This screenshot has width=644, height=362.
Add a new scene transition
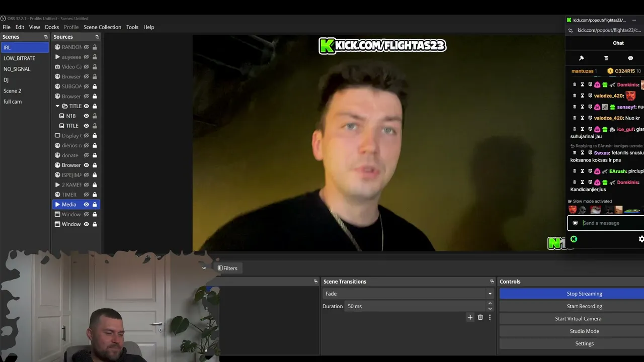tap(470, 317)
